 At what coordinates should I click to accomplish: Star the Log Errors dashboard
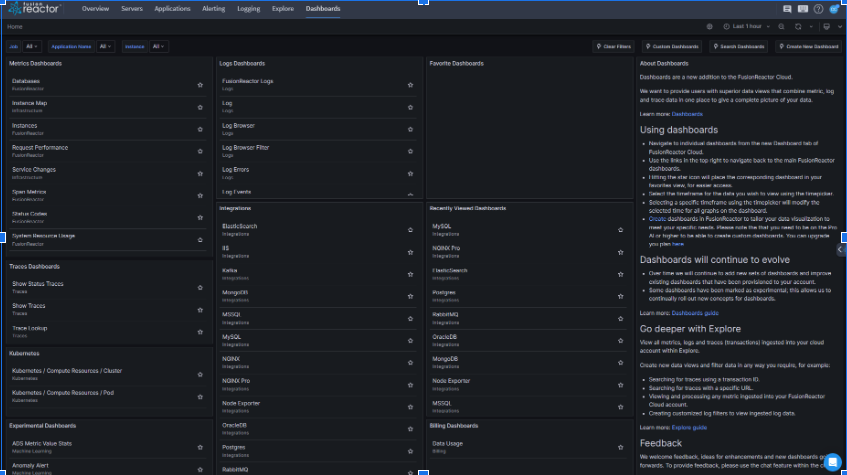410,173
